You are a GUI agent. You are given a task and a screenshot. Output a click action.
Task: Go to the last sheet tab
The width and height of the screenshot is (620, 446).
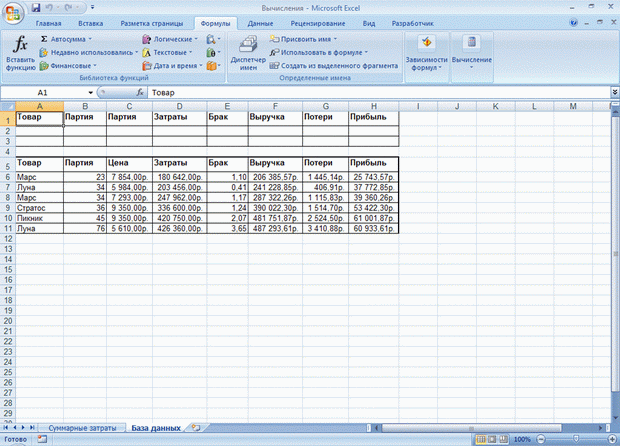[32, 427]
